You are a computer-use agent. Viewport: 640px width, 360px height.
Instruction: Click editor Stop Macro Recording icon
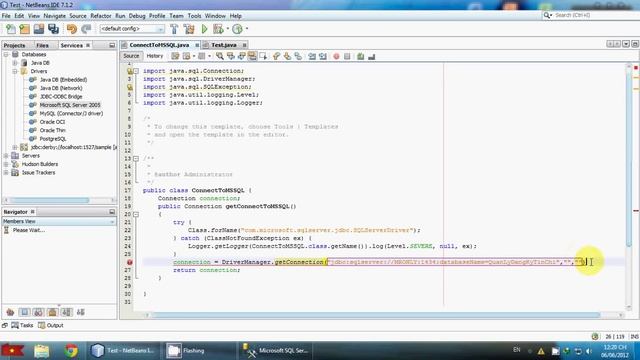[347, 56]
